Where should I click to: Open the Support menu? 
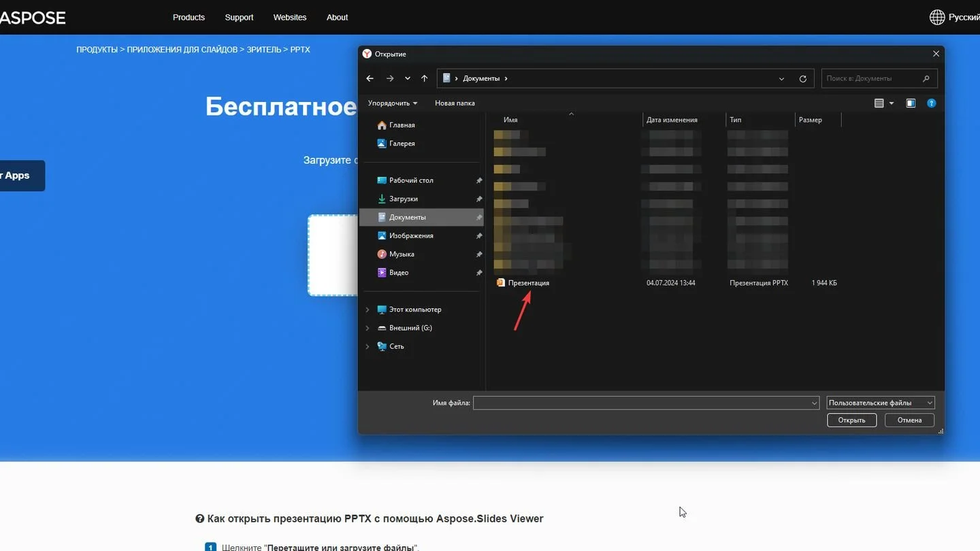pyautogui.click(x=239, y=17)
